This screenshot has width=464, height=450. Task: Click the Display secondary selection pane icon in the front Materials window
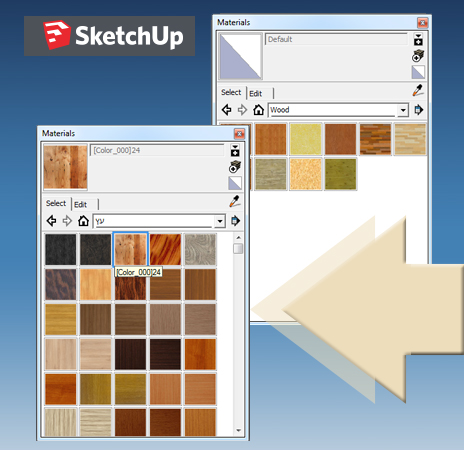pos(235,151)
